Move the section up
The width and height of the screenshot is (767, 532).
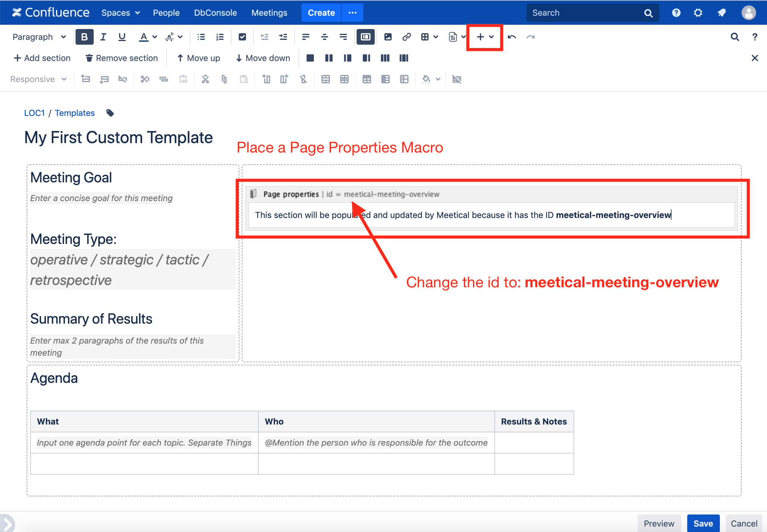(x=199, y=58)
